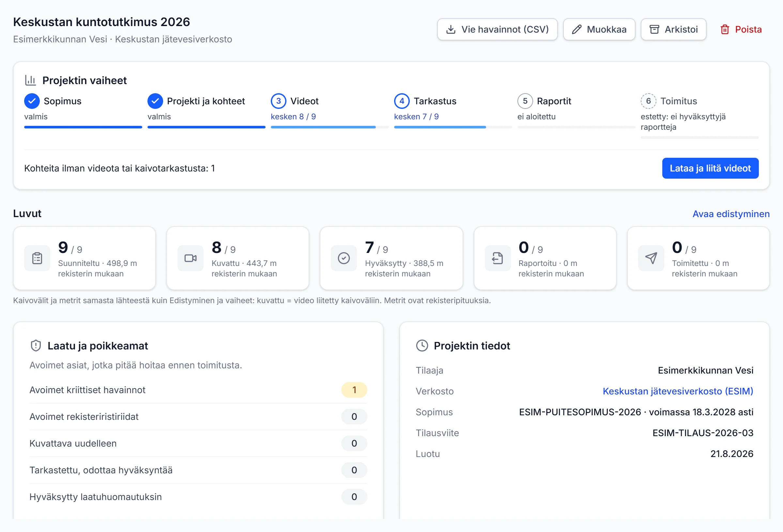The width and height of the screenshot is (783, 532).
Task: Click the clock icon beside Projektin tiedot
Action: (422, 346)
